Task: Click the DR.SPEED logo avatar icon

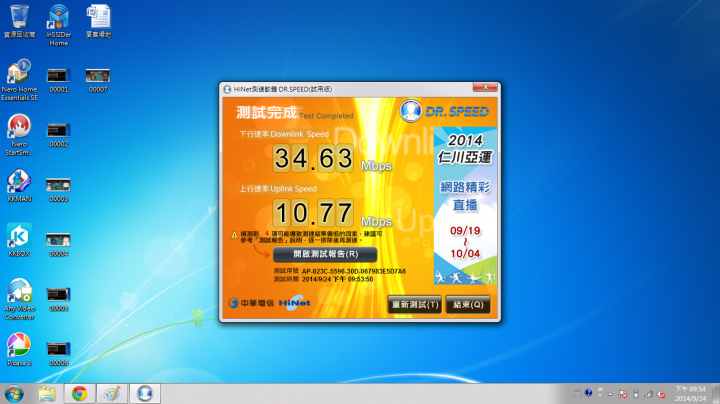Action: point(410,111)
